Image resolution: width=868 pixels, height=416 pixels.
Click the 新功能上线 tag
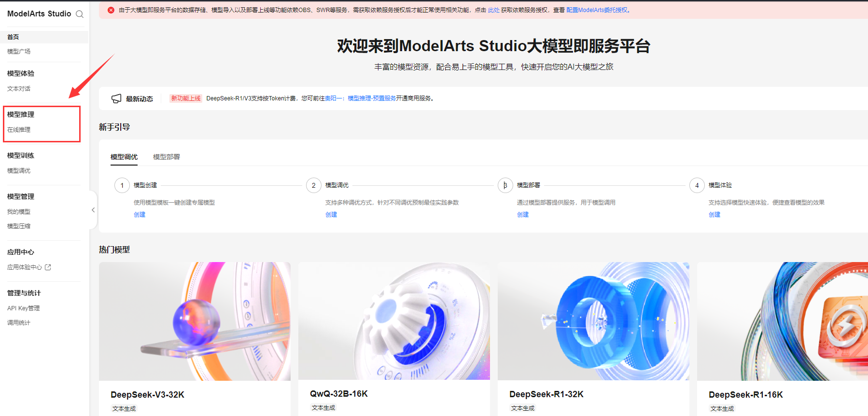coord(186,98)
